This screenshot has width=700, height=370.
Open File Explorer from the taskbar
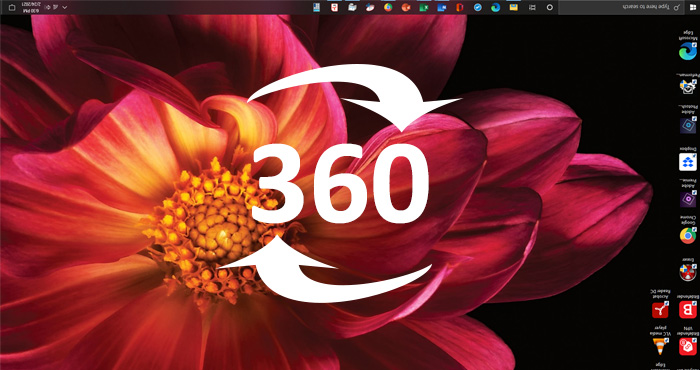[x=514, y=7]
